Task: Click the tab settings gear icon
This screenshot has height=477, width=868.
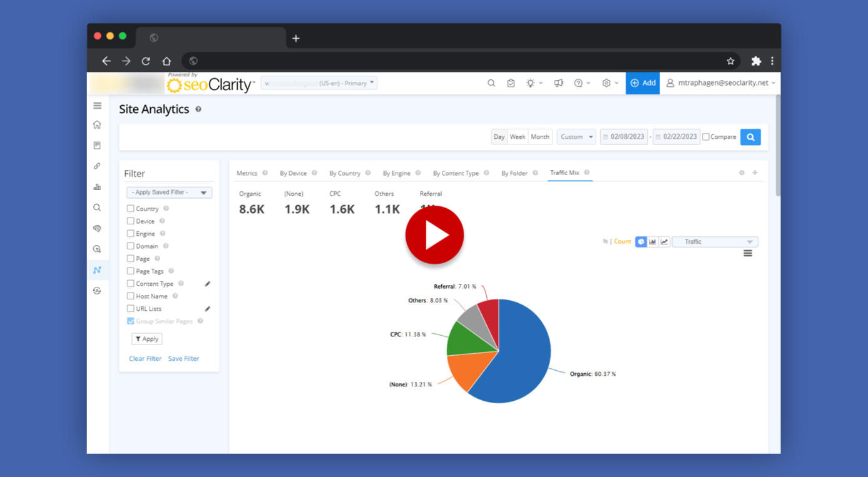Action: (742, 173)
